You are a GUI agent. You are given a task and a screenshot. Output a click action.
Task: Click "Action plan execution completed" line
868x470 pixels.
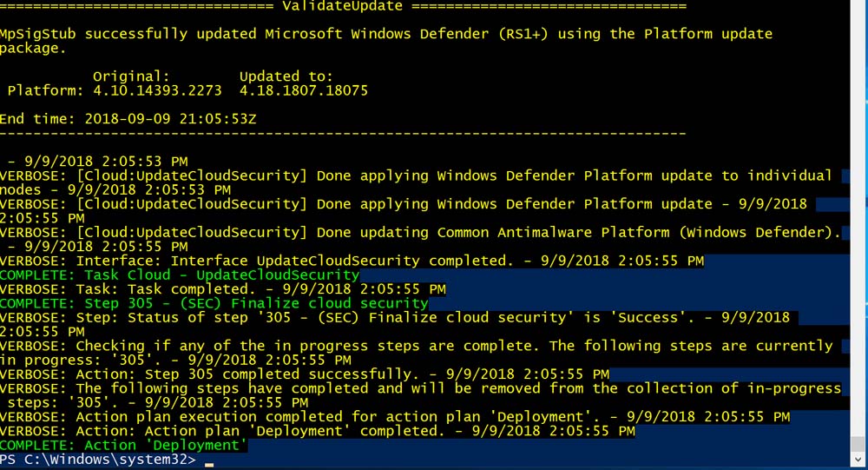point(395,417)
